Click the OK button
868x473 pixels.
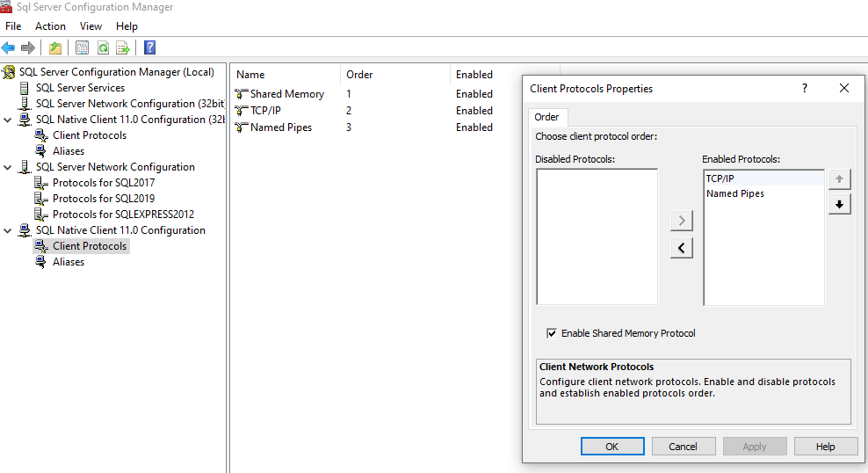click(x=612, y=447)
